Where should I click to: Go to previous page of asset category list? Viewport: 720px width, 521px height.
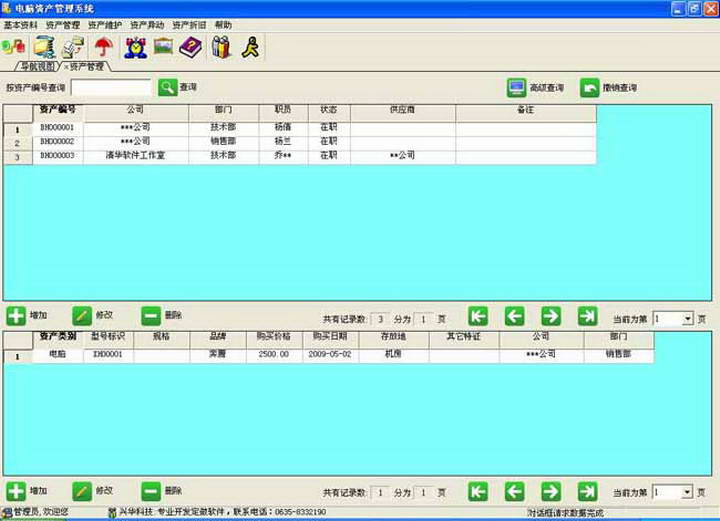tap(514, 492)
